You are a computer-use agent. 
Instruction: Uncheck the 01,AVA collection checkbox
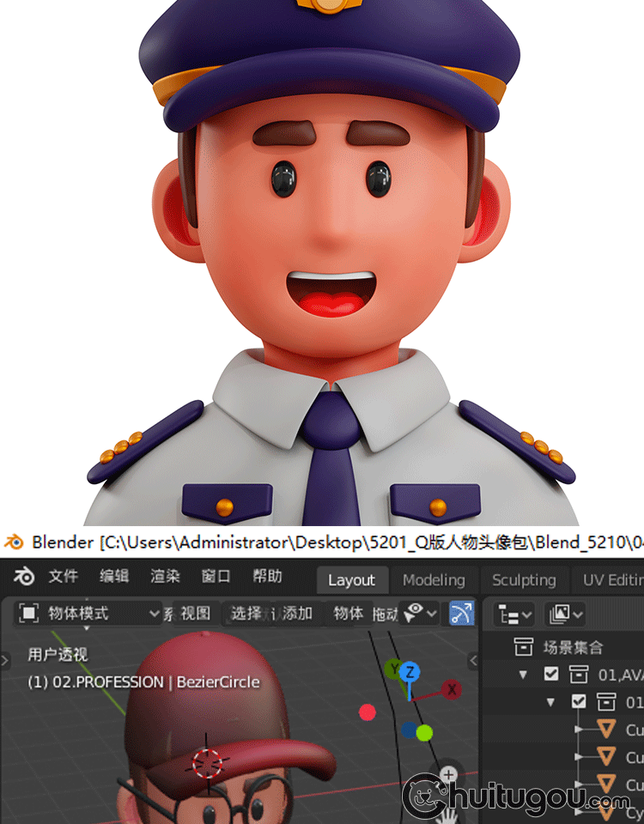(x=551, y=674)
